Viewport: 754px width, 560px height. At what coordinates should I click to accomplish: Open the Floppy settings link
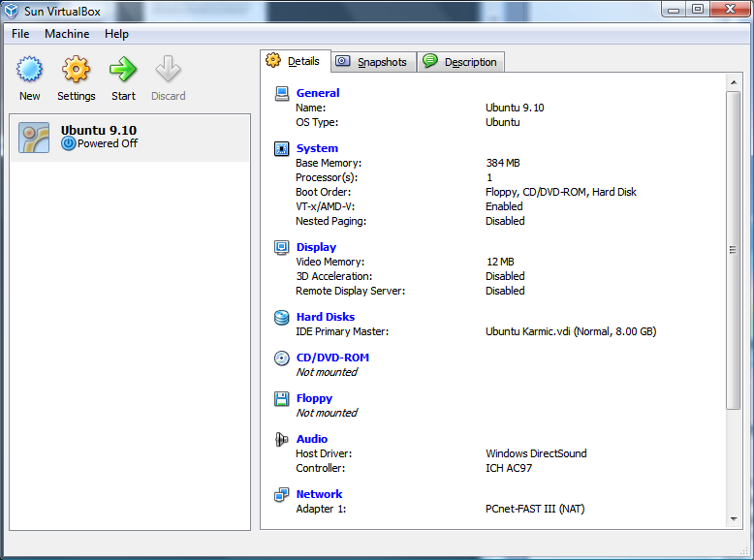pos(314,398)
